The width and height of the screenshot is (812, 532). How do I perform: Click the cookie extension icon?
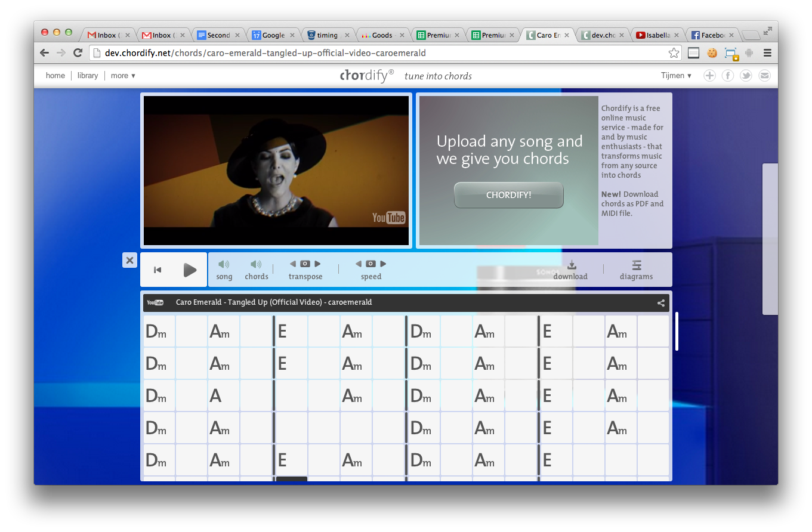[x=712, y=53]
